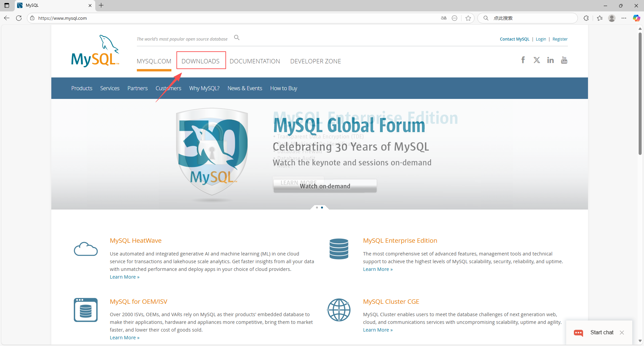Screen dimensions: 644x346
Task: Open MySQL's LinkedIn icon
Action: 550,60
